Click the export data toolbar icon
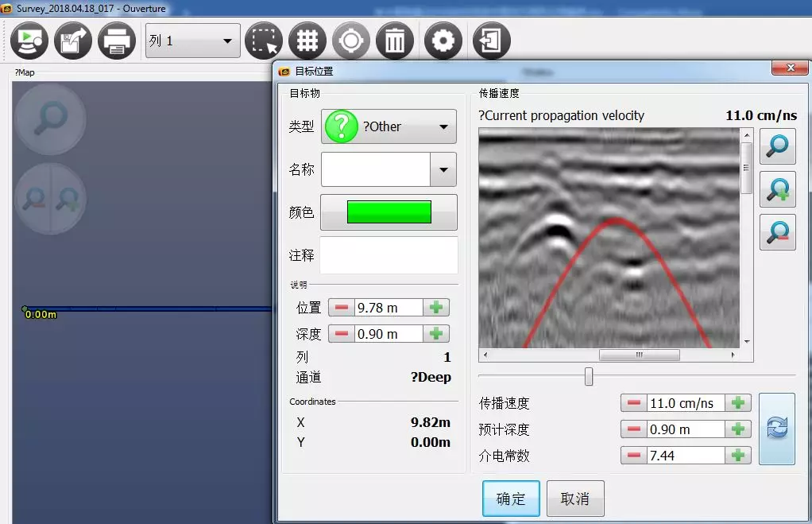 coord(73,40)
